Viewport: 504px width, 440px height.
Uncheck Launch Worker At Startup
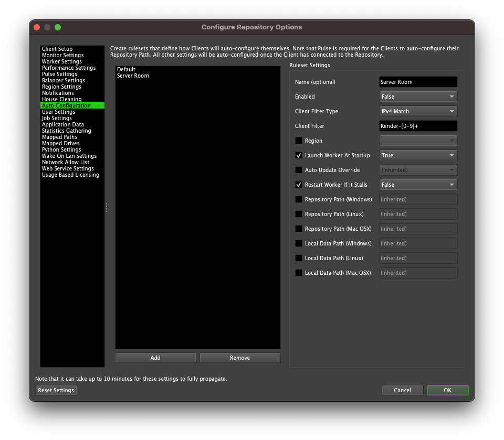click(x=299, y=155)
